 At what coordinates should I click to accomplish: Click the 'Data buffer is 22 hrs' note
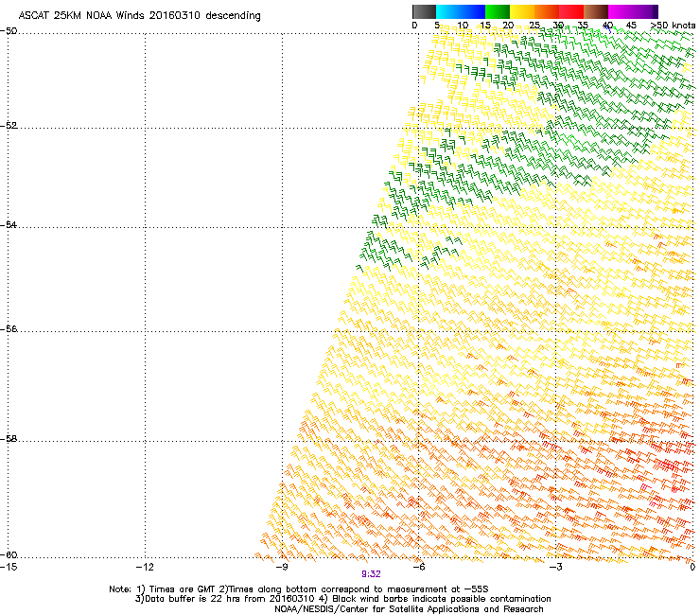[x=342, y=599]
